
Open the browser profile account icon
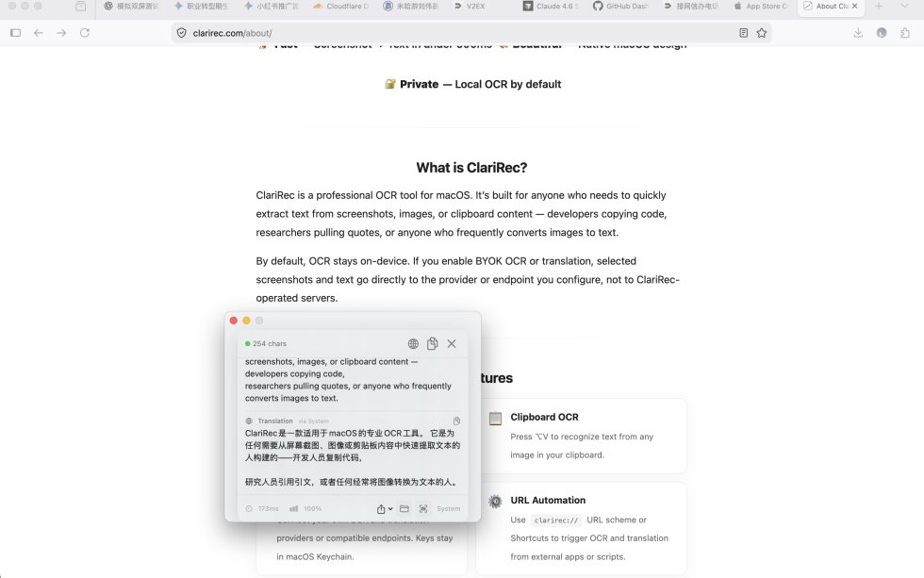pyautogui.click(x=882, y=33)
